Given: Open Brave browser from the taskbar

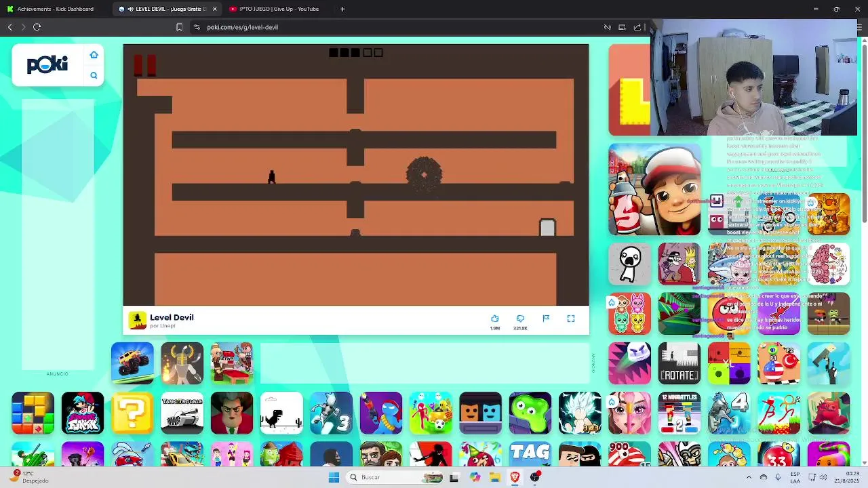Looking at the screenshot, I should coord(515,477).
